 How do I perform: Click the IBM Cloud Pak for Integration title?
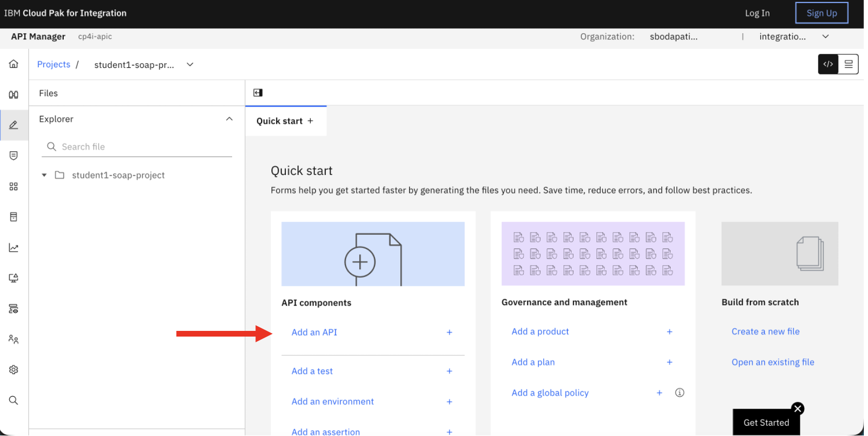tap(65, 13)
